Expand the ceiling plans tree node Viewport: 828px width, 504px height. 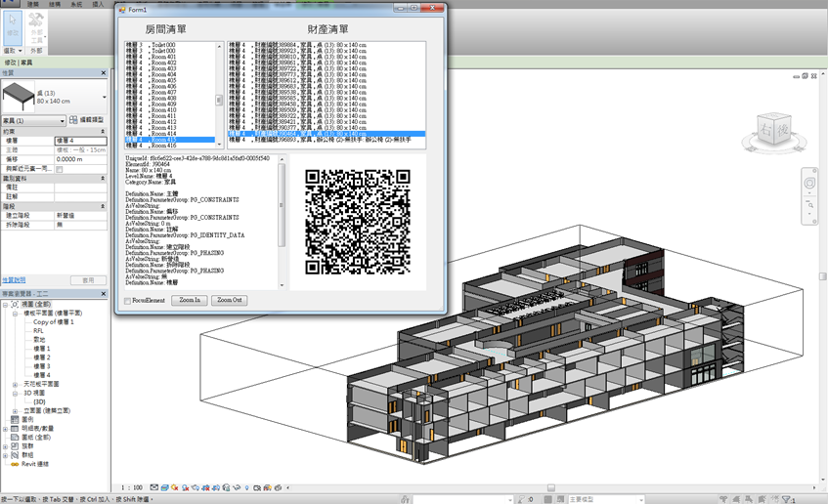(16, 384)
